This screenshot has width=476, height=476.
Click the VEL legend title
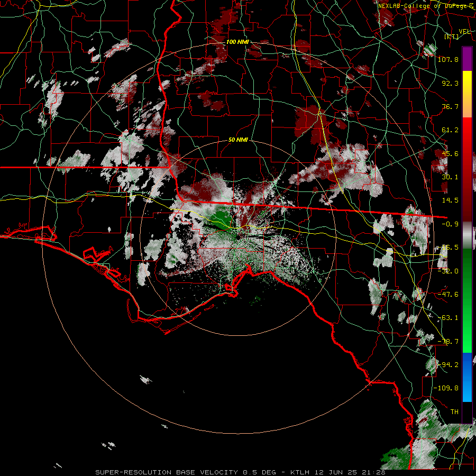(464, 32)
